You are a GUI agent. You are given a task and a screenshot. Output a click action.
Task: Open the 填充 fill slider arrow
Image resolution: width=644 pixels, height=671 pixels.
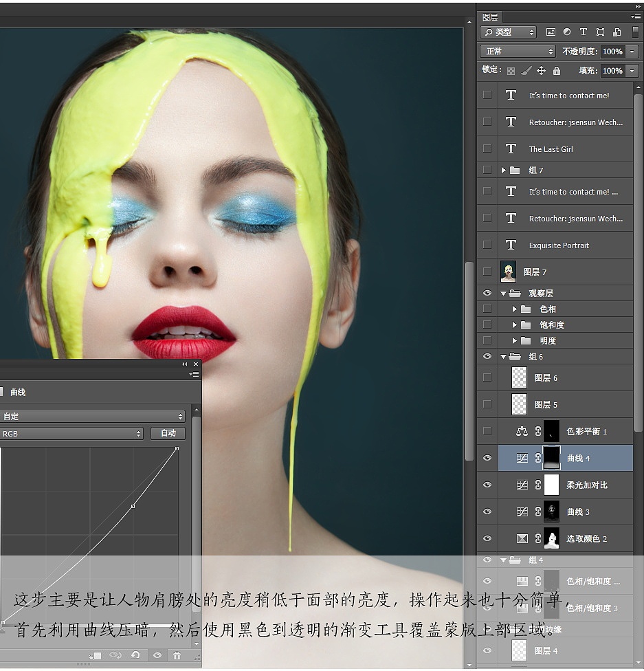pyautogui.click(x=632, y=71)
